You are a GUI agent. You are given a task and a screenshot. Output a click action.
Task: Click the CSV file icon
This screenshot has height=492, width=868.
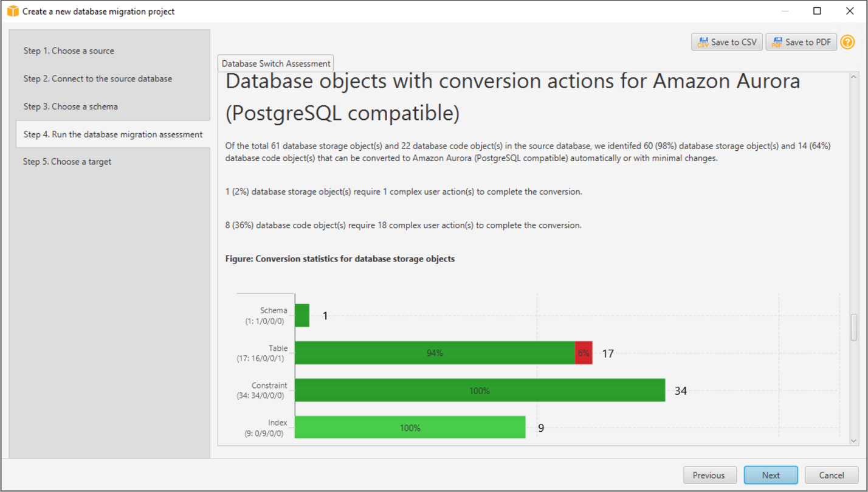(x=703, y=43)
